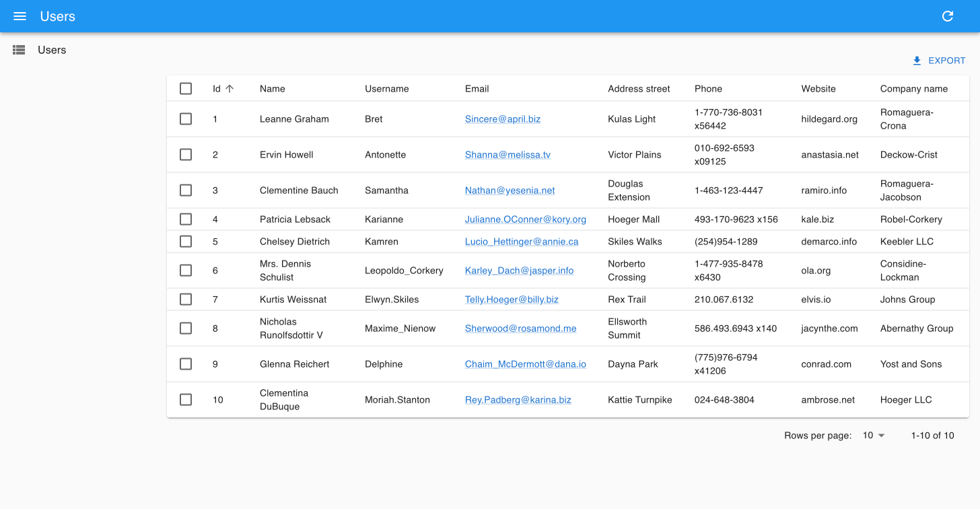Click the username Moriah.Stanton
The width and height of the screenshot is (980, 509).
coord(397,399)
